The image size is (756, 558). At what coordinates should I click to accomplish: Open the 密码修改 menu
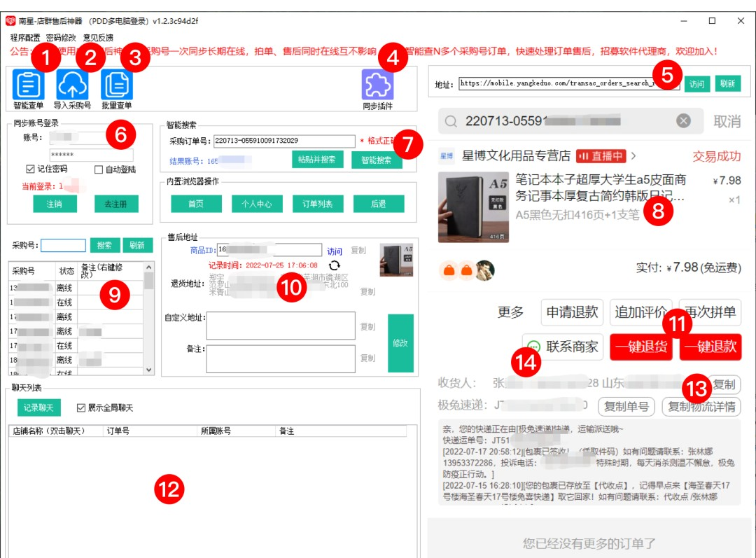click(61, 38)
